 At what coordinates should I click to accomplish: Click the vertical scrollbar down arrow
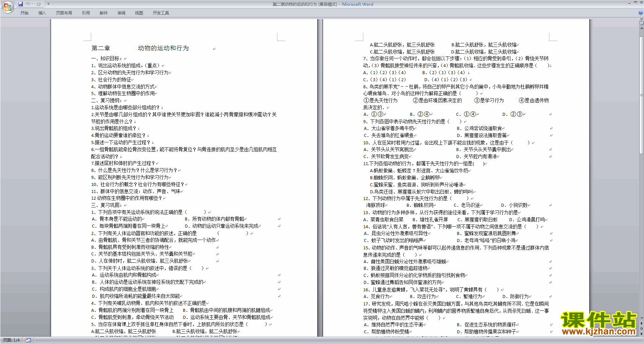tap(641, 318)
